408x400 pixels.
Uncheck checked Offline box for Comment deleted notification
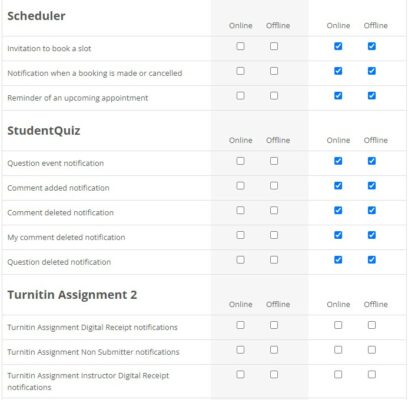point(372,210)
